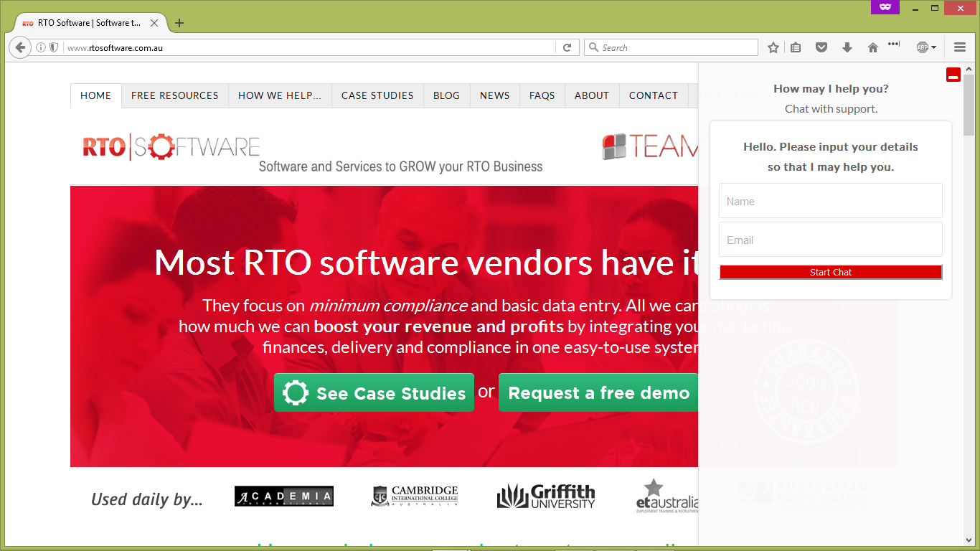Open the hamburger menu of Firefox
980x551 pixels.
click(960, 47)
